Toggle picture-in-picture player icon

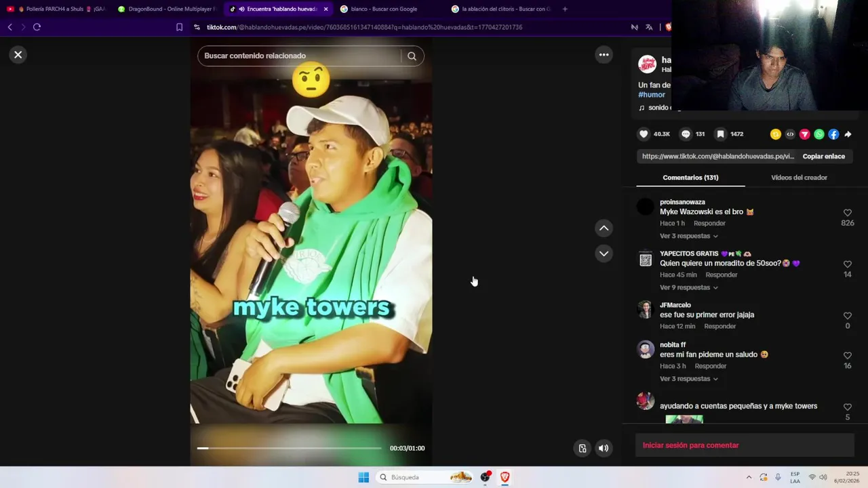pyautogui.click(x=582, y=448)
